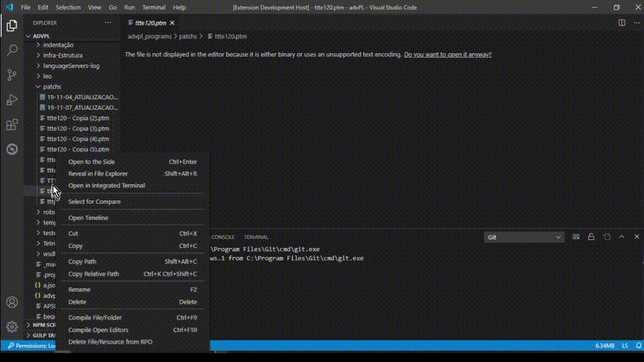Choose Rename in context menu
The image size is (644, 362).
coord(132,289)
